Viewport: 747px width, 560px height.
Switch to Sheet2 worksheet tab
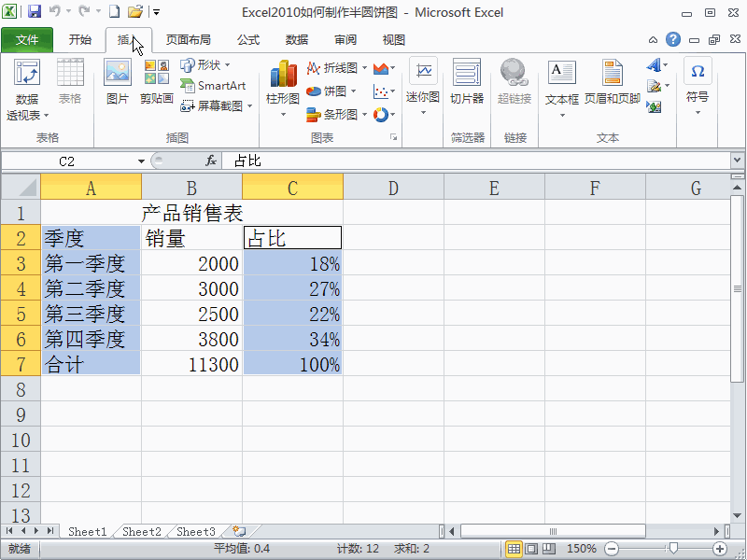point(140,531)
